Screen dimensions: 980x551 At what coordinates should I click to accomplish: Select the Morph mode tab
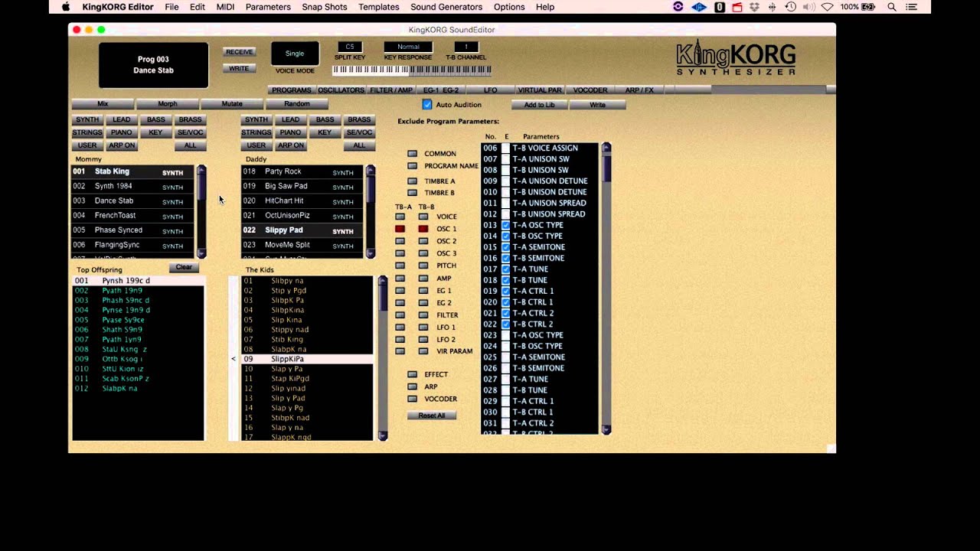168,104
